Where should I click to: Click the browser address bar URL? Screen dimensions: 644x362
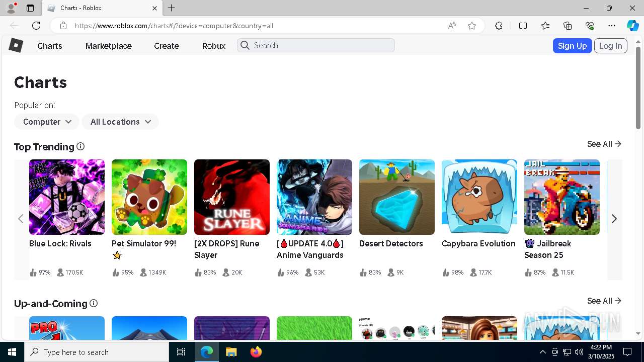174,26
